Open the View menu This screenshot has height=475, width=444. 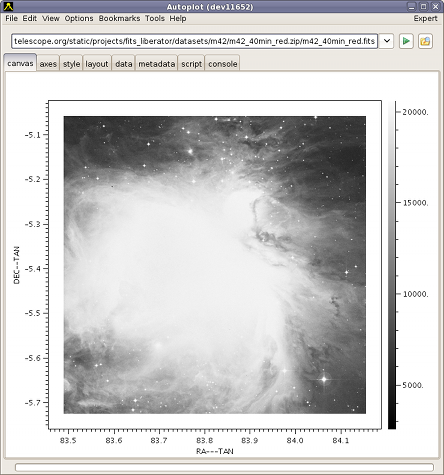(x=51, y=19)
